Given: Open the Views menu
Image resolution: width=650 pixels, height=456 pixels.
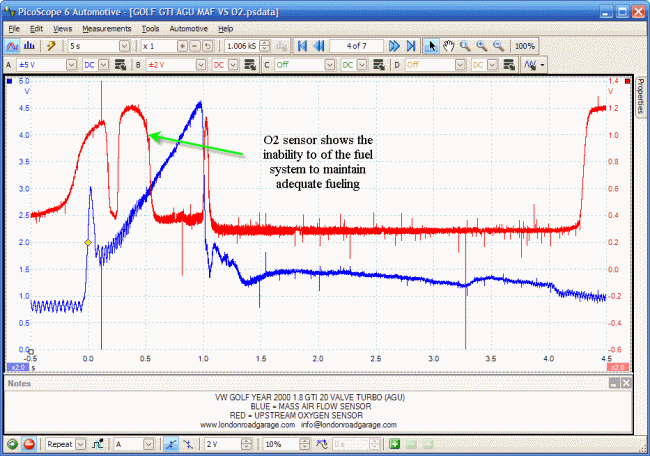Looking at the screenshot, I should click(x=62, y=28).
